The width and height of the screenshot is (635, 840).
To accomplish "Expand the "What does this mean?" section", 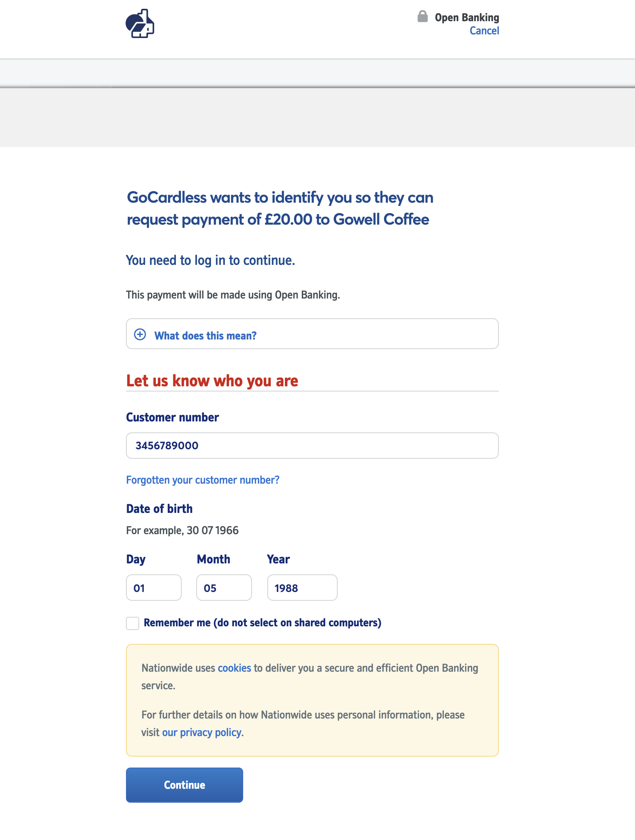I will coord(205,336).
